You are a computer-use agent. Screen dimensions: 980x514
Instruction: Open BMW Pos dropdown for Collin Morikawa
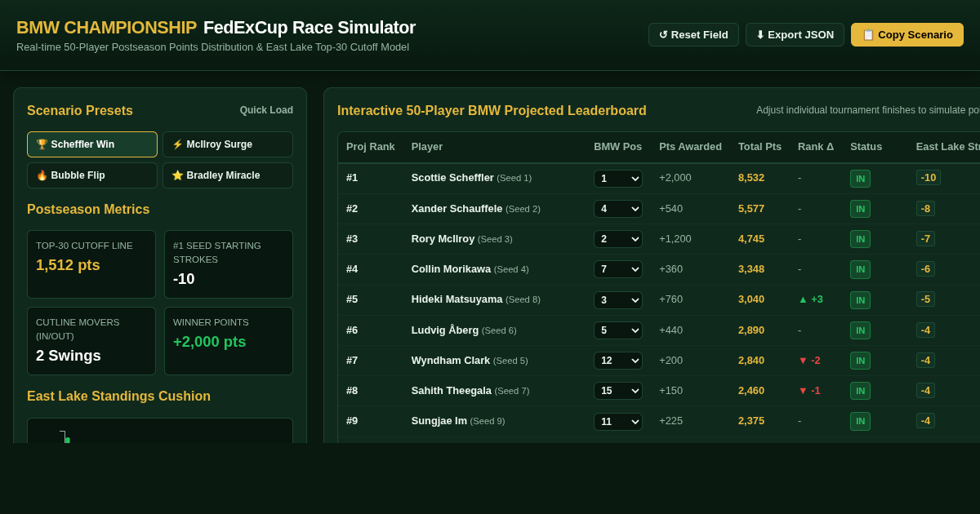(x=618, y=269)
